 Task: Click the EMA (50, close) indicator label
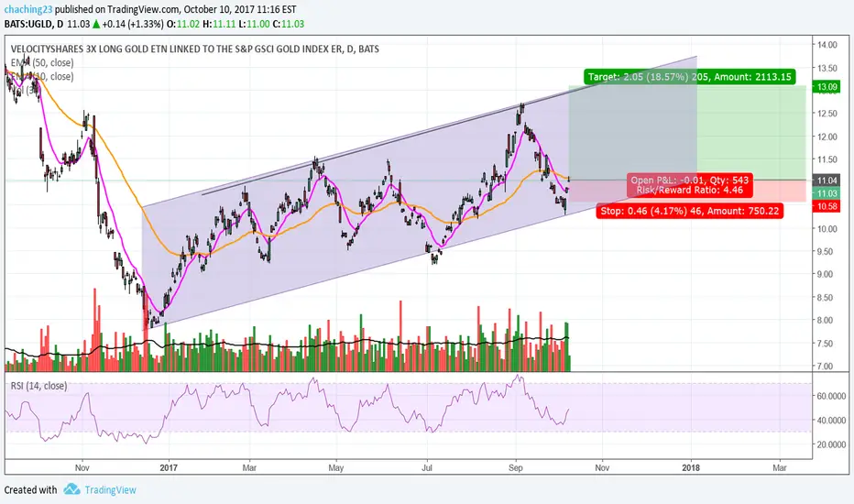[42, 62]
